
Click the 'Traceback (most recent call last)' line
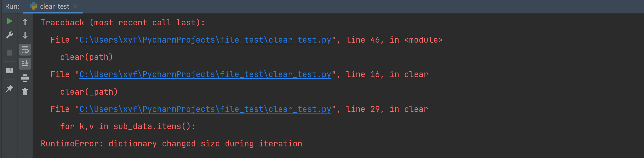pyautogui.click(x=122, y=23)
